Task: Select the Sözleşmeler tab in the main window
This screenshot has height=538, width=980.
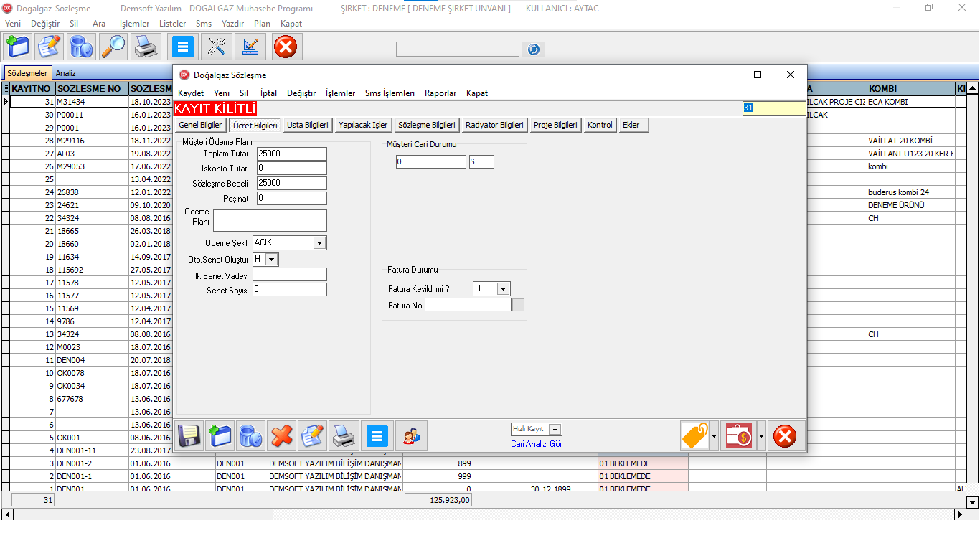Action: pyautogui.click(x=28, y=73)
